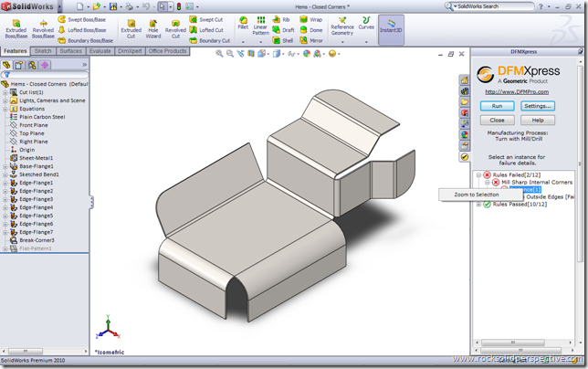Open DimXpertManager tab icon
Viewport: 588px width, 369px height.
click(x=45, y=65)
